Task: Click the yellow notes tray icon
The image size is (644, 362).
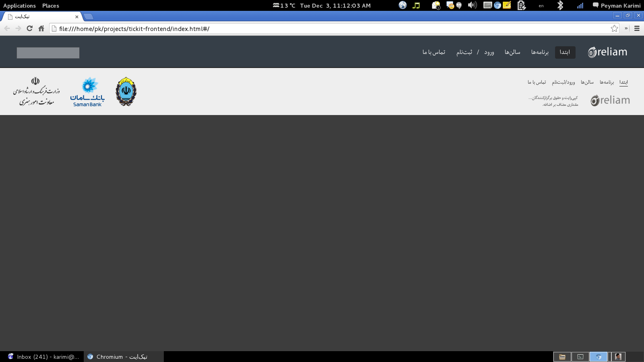Action: click(507, 5)
